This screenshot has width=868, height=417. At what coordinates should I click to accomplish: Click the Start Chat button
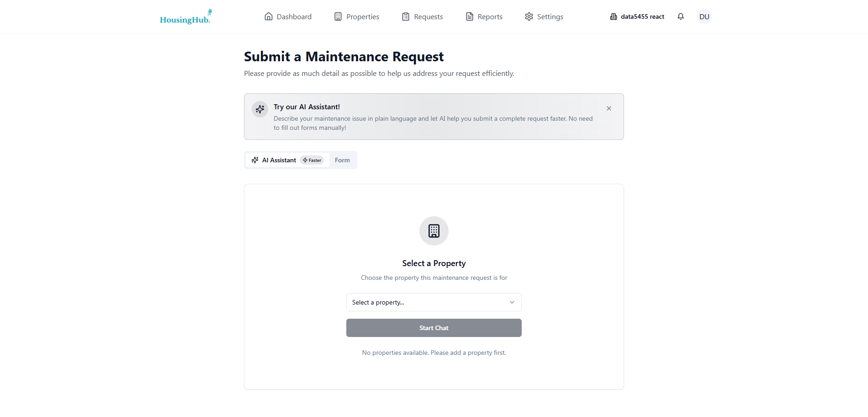434,328
